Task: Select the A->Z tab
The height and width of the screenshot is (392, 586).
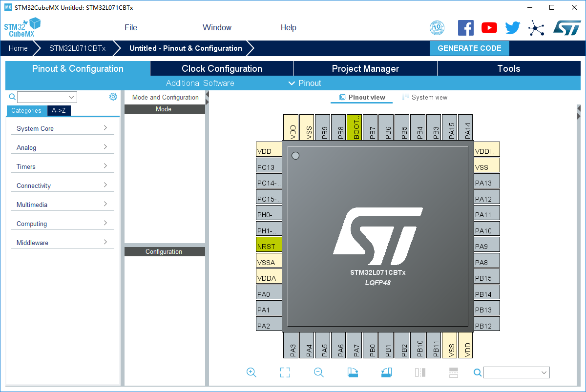Action: [x=59, y=110]
